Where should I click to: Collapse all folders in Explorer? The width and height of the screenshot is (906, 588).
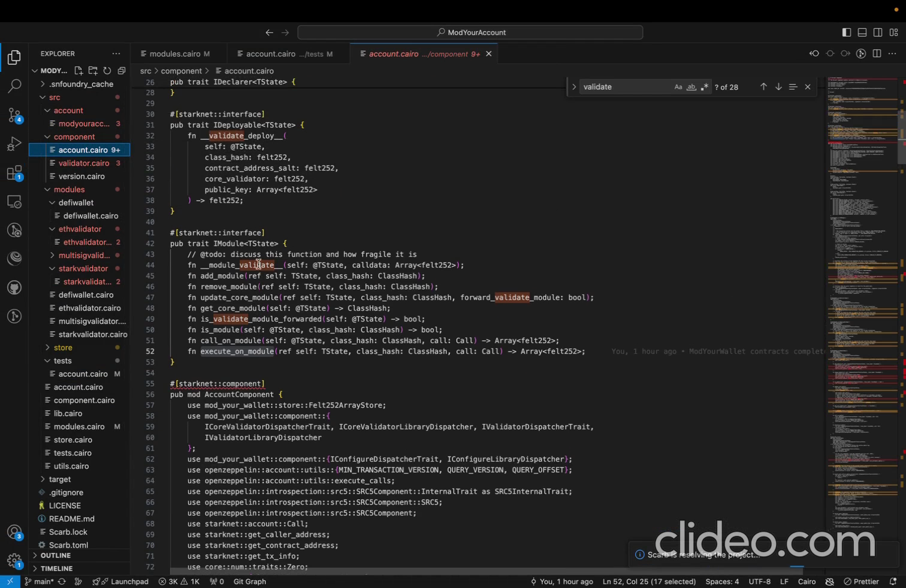(x=122, y=71)
